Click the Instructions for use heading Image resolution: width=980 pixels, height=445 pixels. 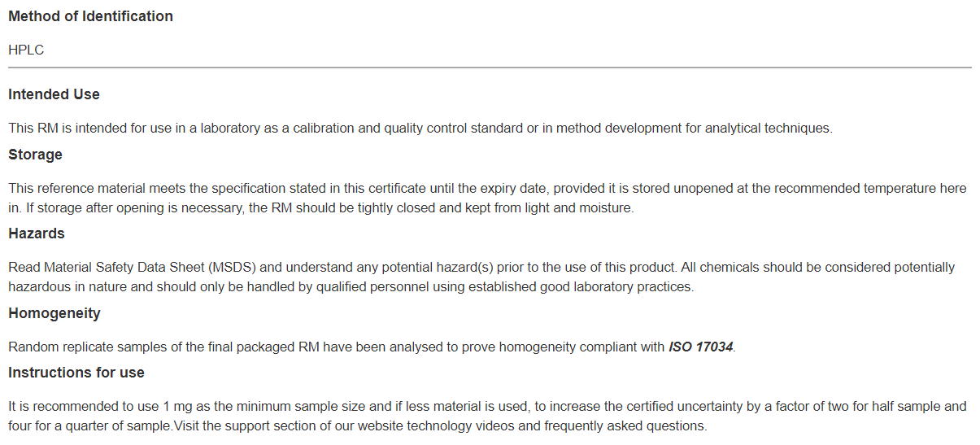76,373
